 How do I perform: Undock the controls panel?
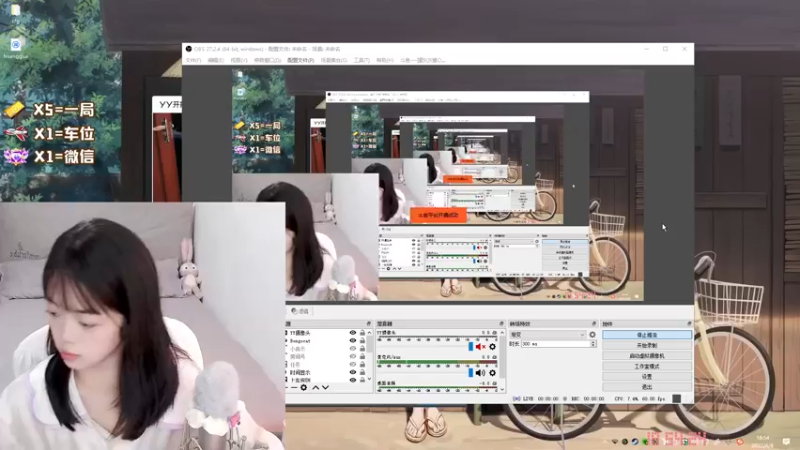[x=689, y=323]
